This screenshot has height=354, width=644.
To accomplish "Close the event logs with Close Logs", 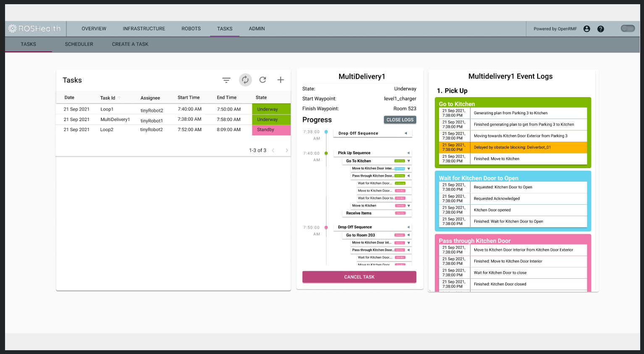I will click(x=400, y=119).
